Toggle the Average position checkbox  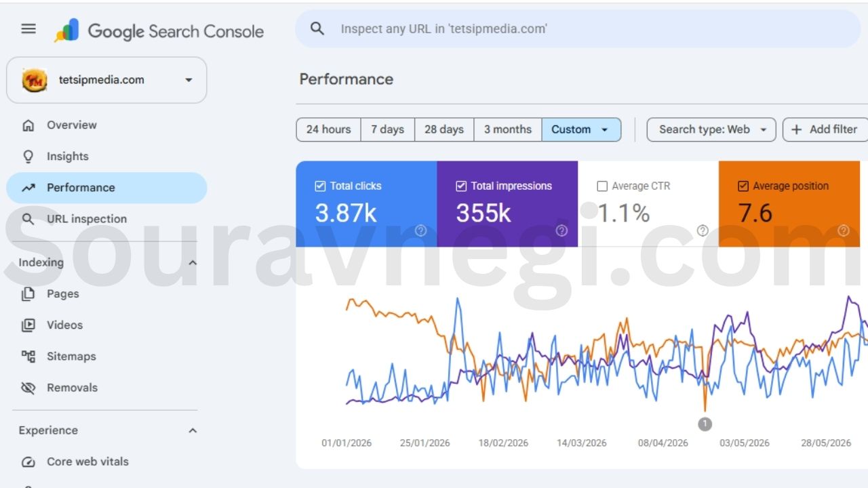click(x=743, y=186)
